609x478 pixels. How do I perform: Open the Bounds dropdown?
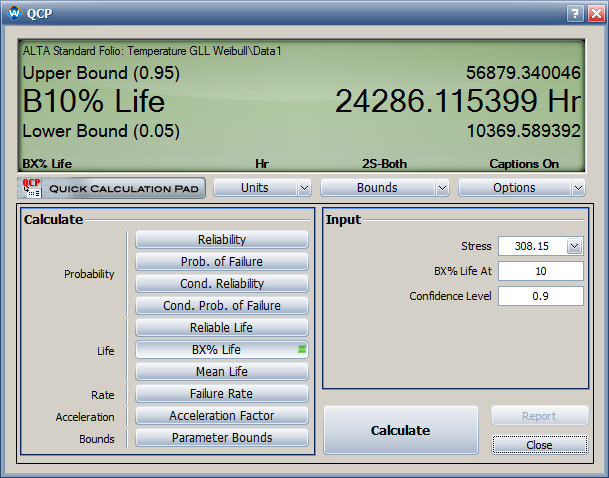384,188
